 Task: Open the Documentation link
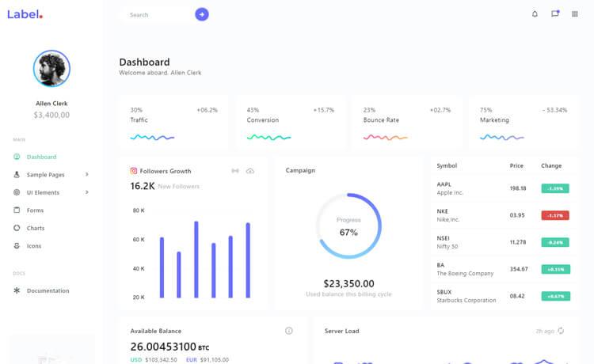pyautogui.click(x=48, y=290)
